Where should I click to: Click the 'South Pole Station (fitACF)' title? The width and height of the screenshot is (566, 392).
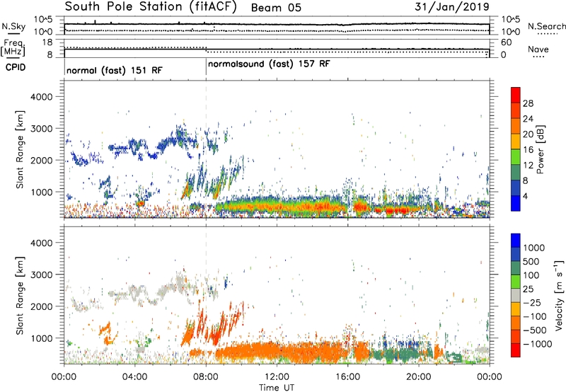(151, 6)
